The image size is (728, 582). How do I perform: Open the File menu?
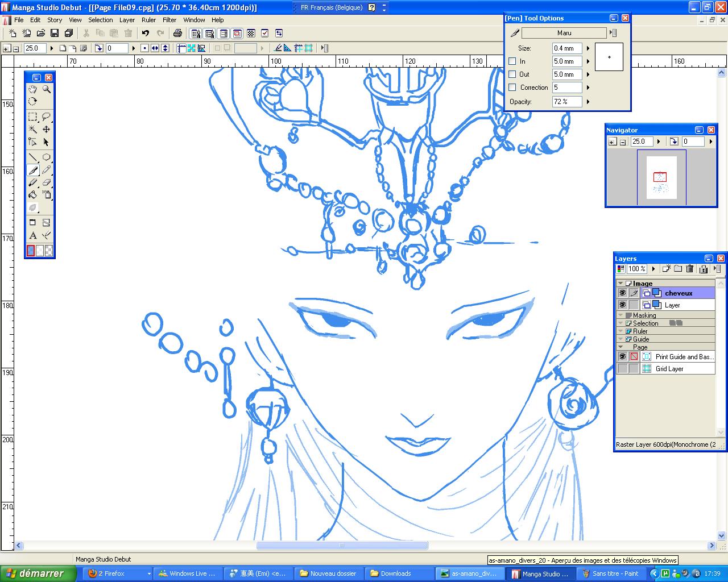point(19,20)
